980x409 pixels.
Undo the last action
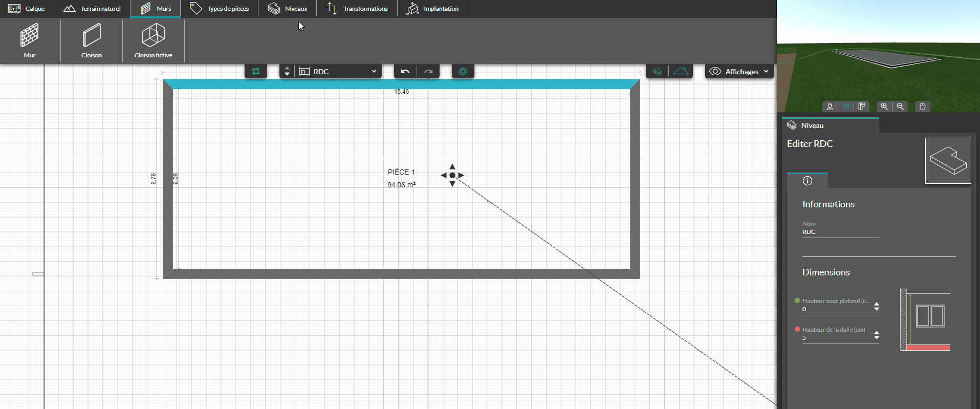tap(405, 71)
